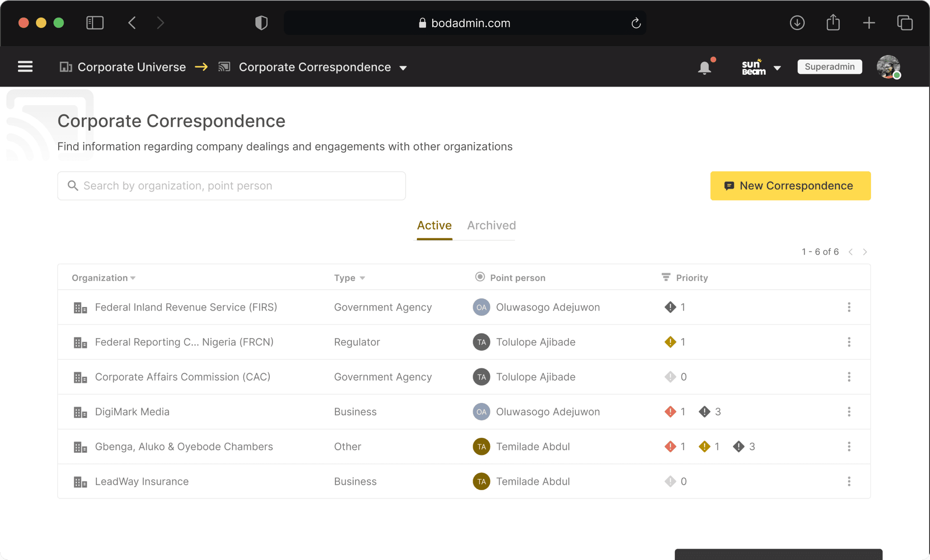
Task: Open Federal Inland Revenue Service (FIRS) row
Action: pyautogui.click(x=464, y=307)
